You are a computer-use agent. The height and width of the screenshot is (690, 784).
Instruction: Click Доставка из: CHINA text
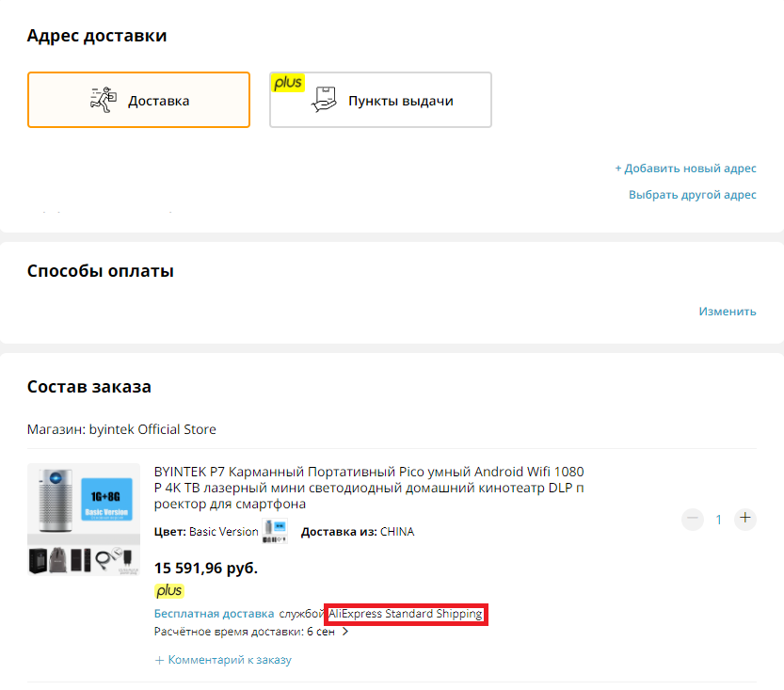(358, 532)
